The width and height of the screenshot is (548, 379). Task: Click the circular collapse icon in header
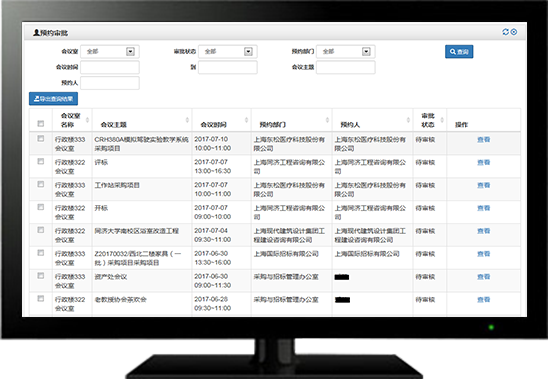pyautogui.click(x=514, y=32)
